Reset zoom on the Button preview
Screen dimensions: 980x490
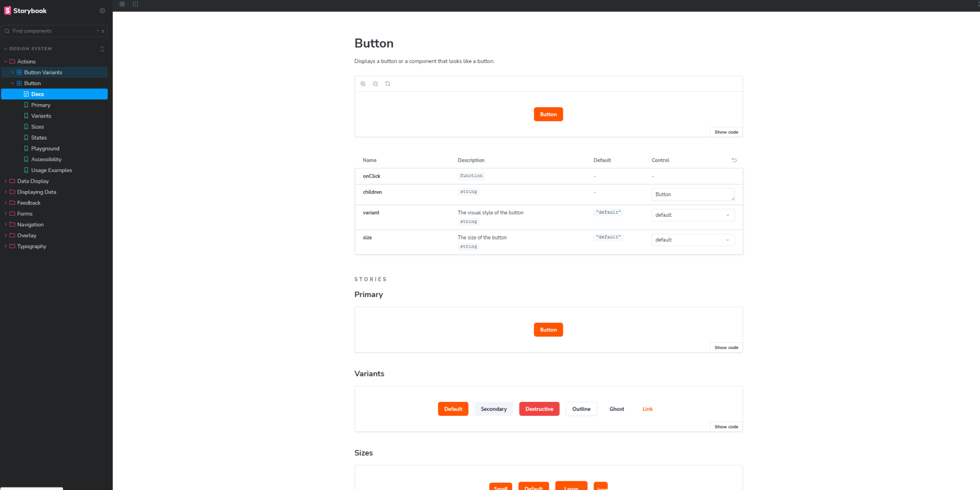click(388, 84)
